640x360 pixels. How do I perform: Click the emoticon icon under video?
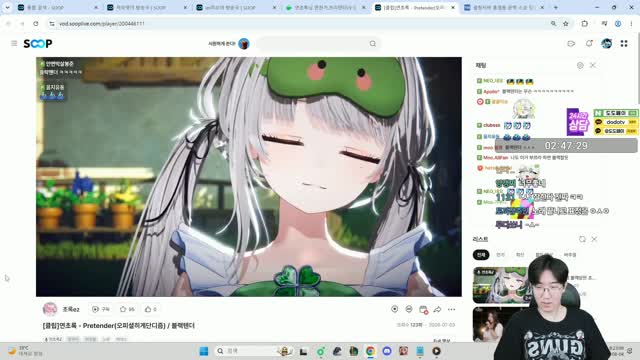click(409, 309)
